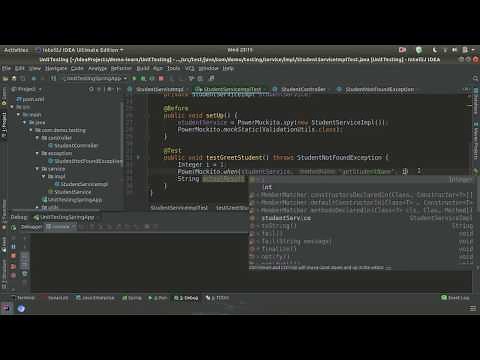Collapse the exception package node
The height and width of the screenshot is (360, 480).
point(37,153)
